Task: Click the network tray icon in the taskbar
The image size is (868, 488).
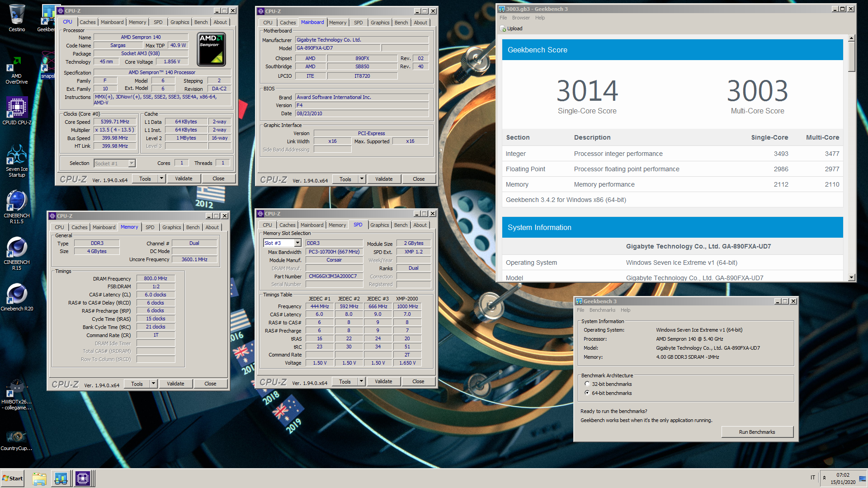Action: [863, 479]
